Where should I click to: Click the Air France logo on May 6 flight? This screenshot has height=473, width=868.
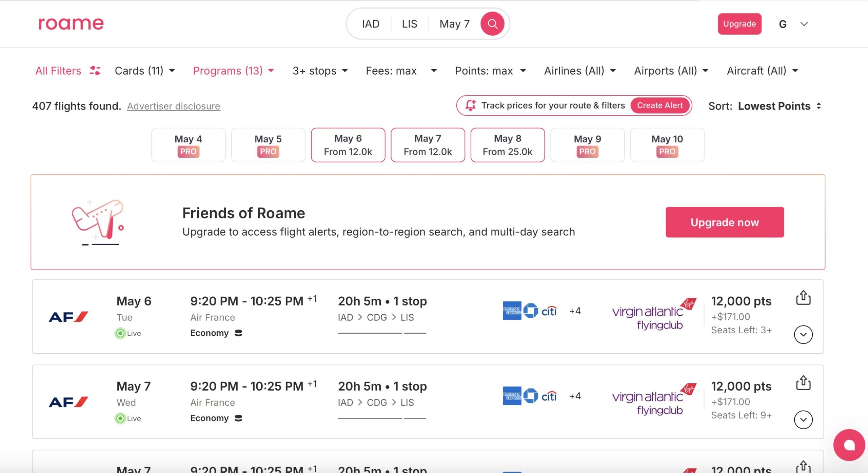(68, 317)
